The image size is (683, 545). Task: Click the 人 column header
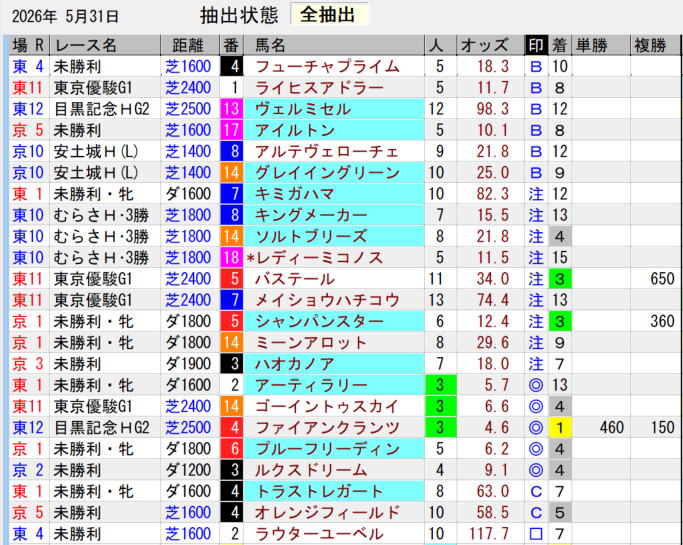(440, 45)
